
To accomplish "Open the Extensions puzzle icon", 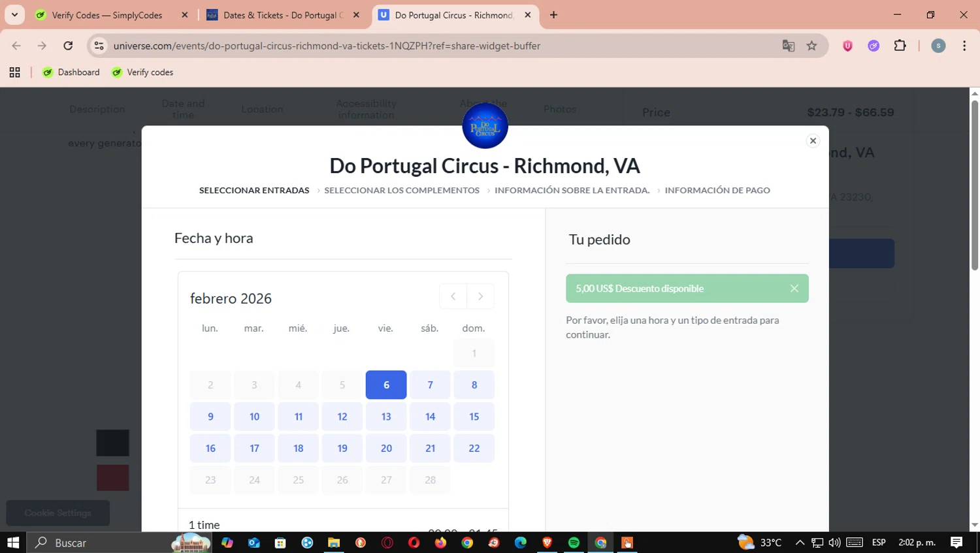I will (x=900, y=46).
